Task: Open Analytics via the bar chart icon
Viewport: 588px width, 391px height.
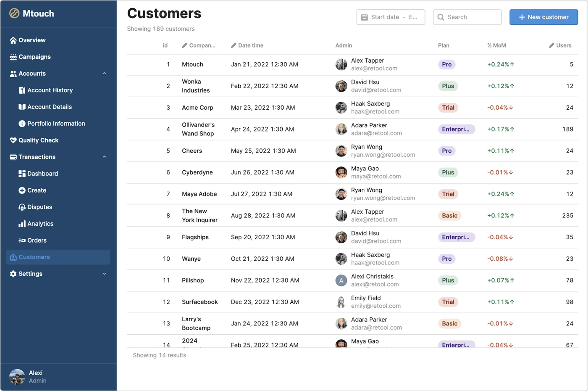Action: 22,224
